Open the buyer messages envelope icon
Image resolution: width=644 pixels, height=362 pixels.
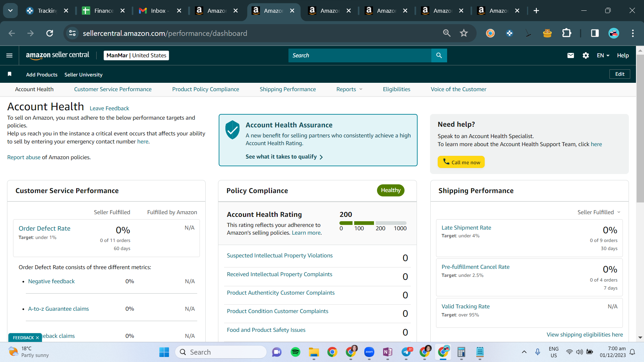point(571,56)
